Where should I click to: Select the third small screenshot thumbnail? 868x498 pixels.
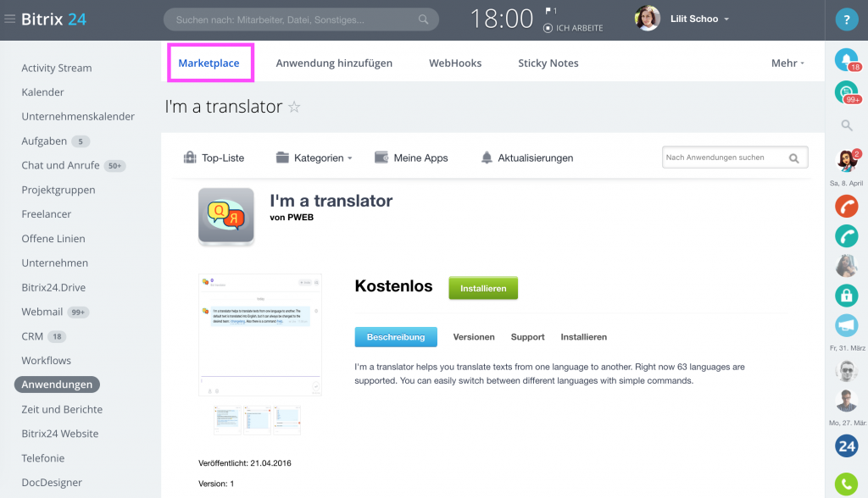click(287, 420)
